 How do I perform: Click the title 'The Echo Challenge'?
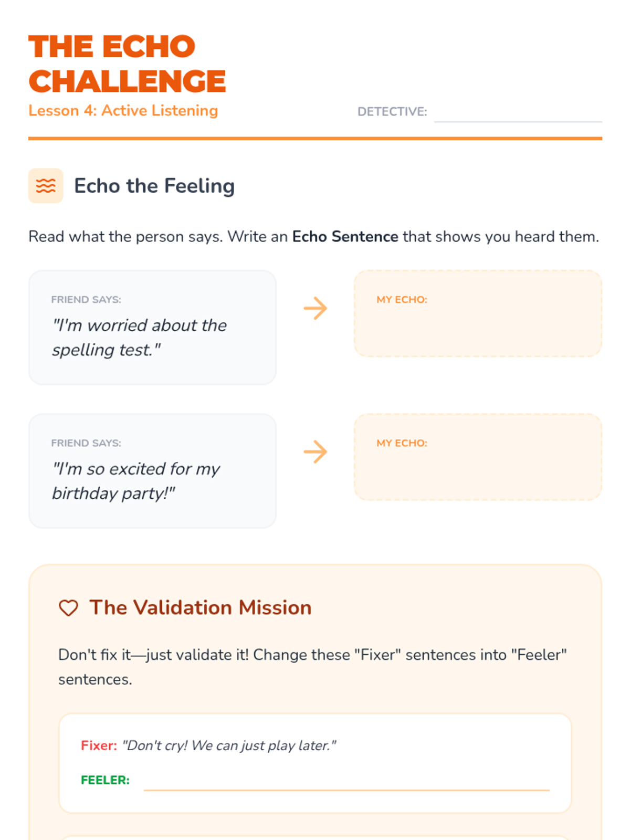pyautogui.click(x=127, y=64)
